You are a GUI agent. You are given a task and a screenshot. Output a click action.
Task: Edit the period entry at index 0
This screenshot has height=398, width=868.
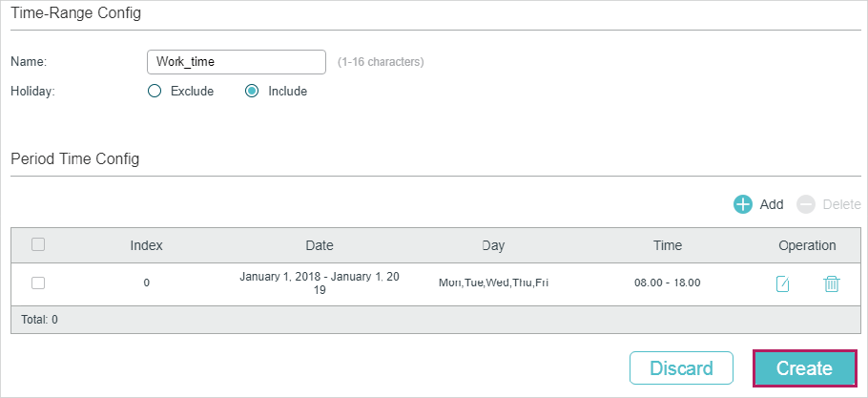click(783, 283)
